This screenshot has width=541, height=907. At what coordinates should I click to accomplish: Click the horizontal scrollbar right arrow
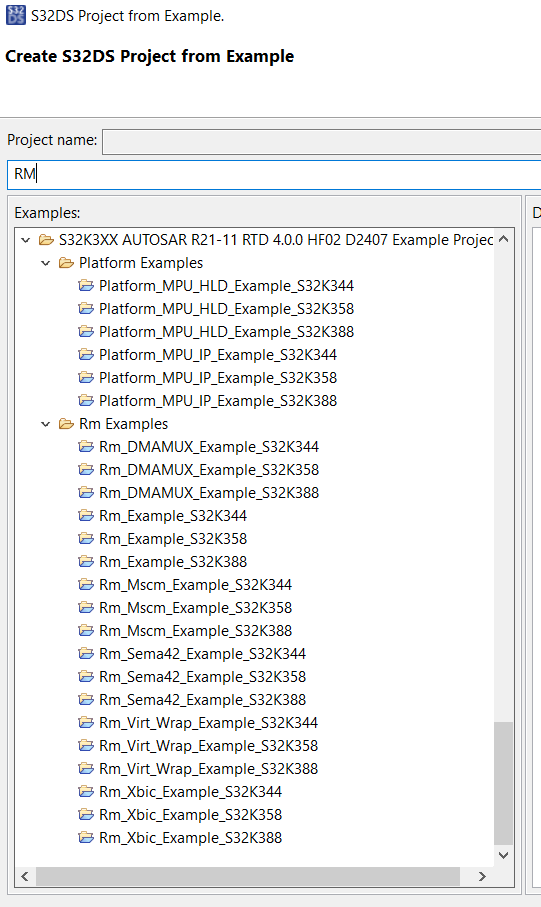(x=482, y=876)
